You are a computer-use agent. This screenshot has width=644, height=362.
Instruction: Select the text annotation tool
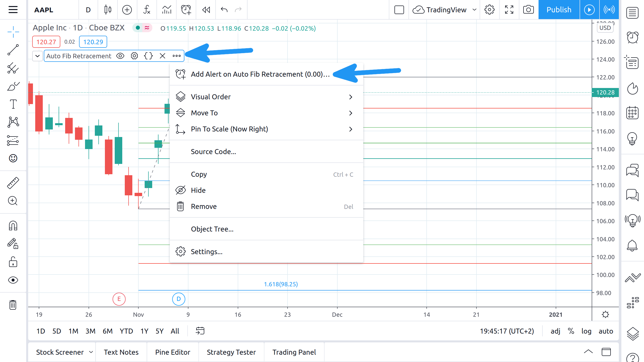[13, 104]
